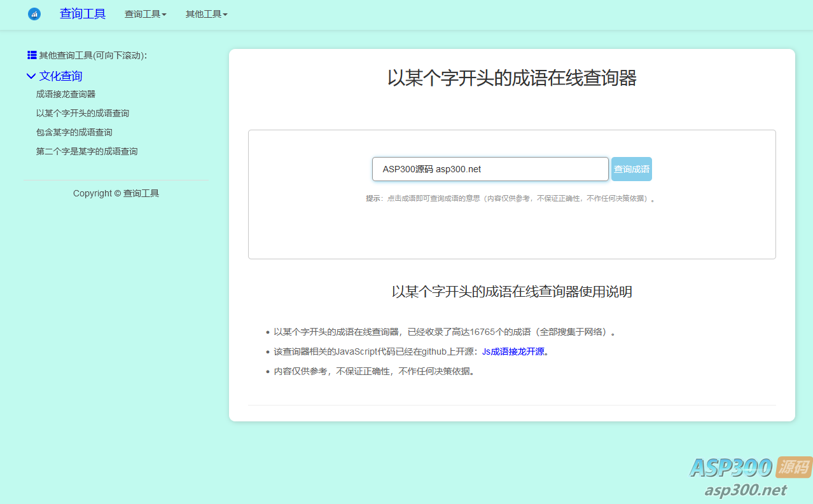The height and width of the screenshot is (504, 813).
Task: Go to 以某个字开头的成语查询 sidebar link
Action: coord(83,113)
